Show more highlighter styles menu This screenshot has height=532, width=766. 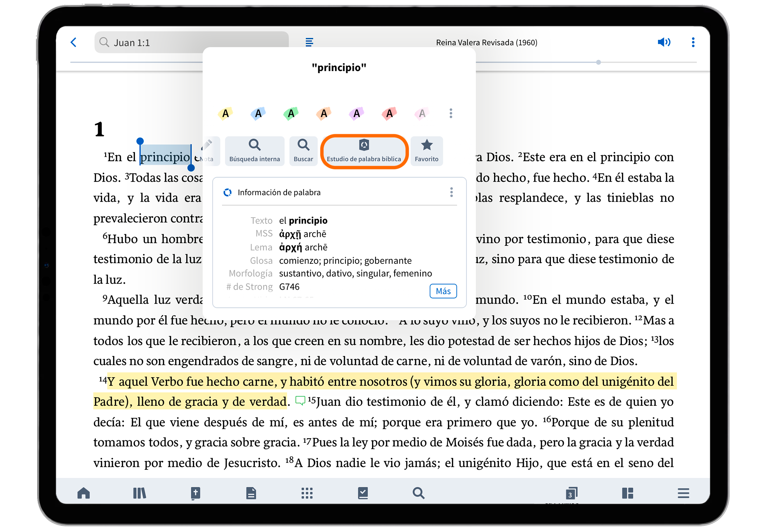(x=451, y=114)
